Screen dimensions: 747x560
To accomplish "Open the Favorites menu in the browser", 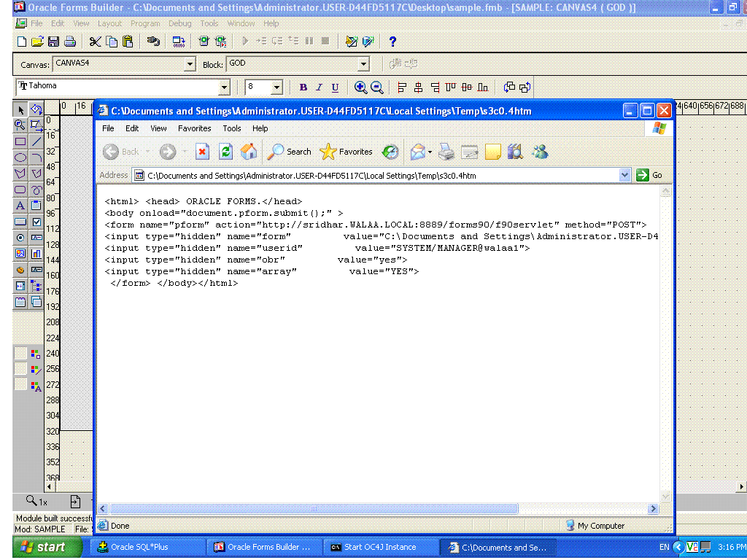I will coord(194,128).
